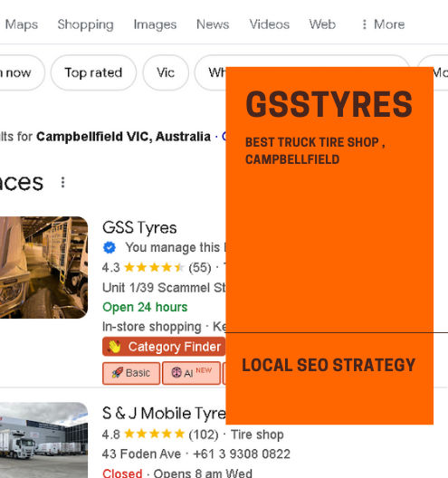Click the S & J Mobile Tyre photo thumbnail
The height and width of the screenshot is (478, 448).
coord(43,440)
